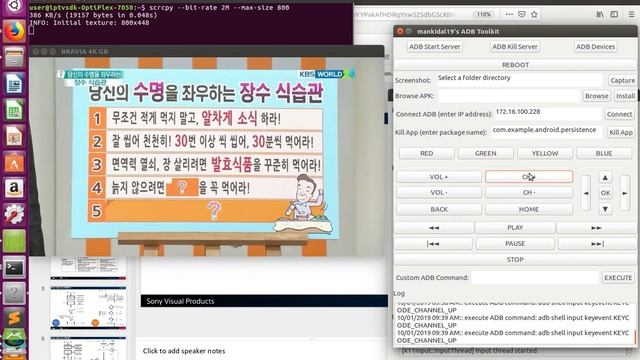
Task: Click the APK Install button
Action: pyautogui.click(x=625, y=96)
